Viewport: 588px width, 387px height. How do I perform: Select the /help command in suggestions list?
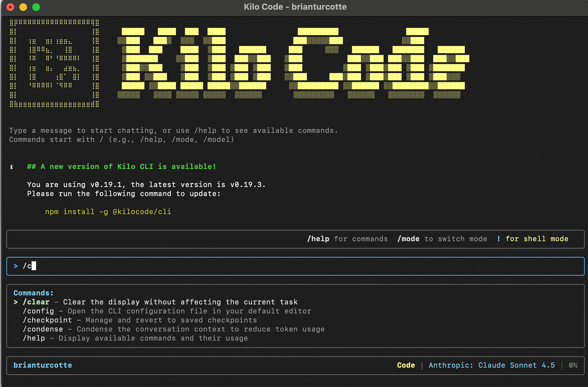pyautogui.click(x=135, y=338)
